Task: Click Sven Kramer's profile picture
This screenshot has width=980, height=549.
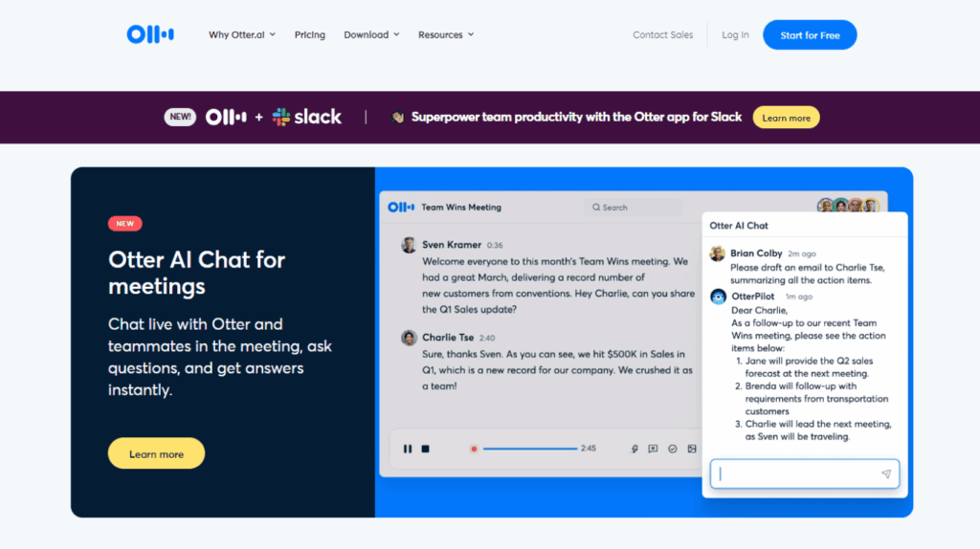Action: (409, 245)
